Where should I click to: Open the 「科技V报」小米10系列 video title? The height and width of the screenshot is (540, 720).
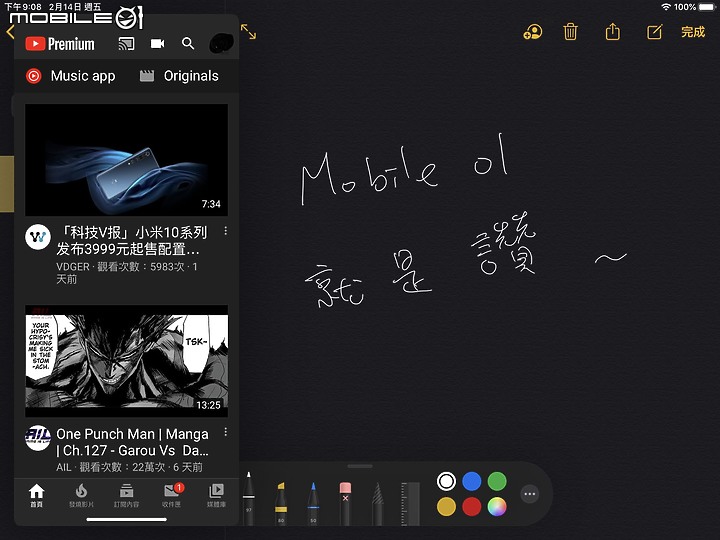[132, 241]
